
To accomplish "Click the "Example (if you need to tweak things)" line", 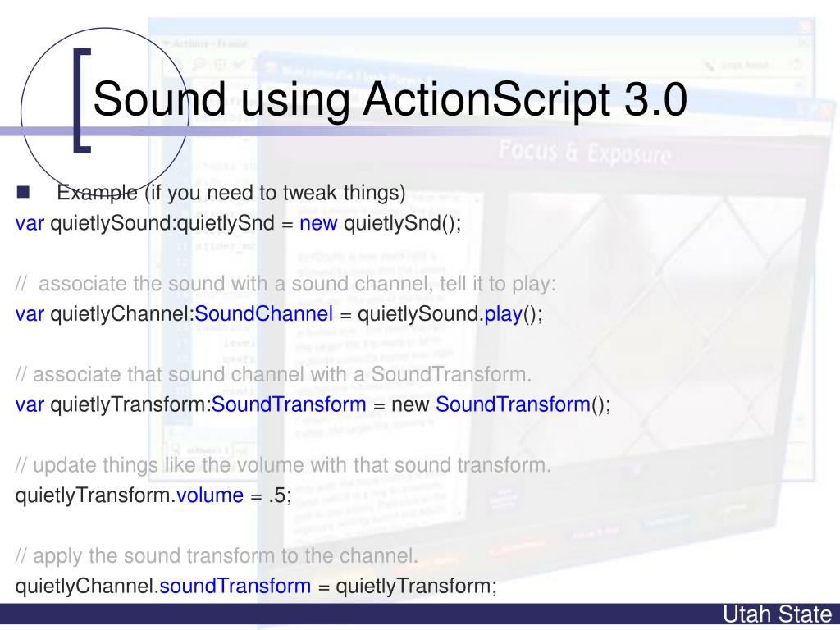I will pyautogui.click(x=231, y=194).
